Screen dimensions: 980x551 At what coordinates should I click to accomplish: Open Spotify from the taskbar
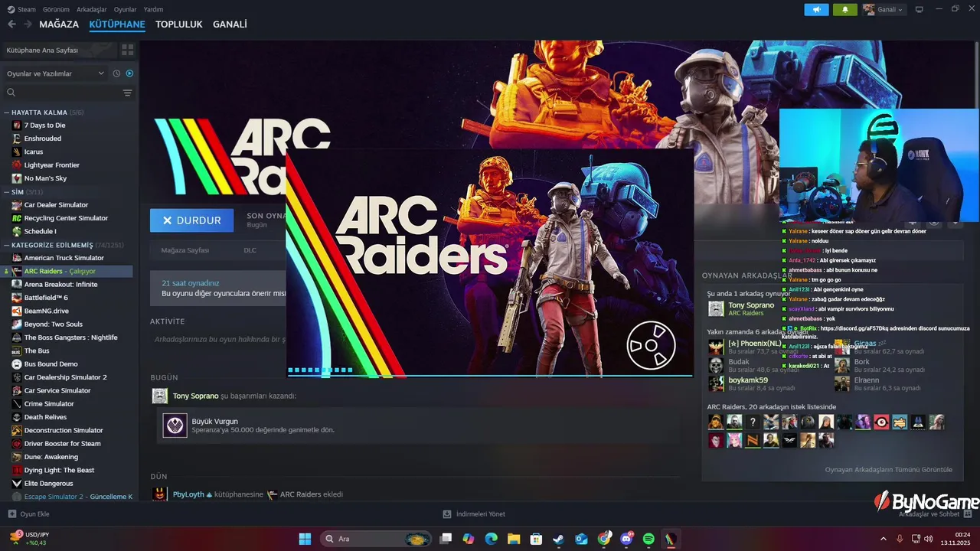point(648,539)
